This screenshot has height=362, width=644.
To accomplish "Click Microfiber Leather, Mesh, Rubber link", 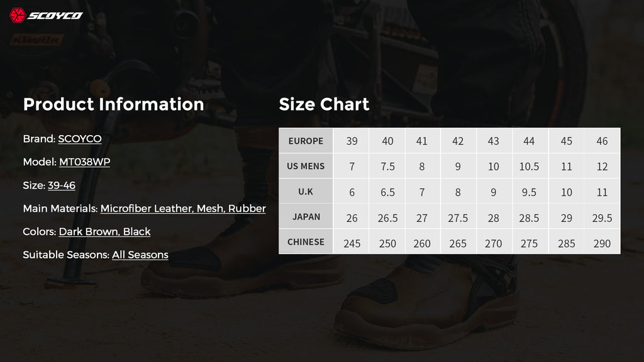I will click(183, 209).
